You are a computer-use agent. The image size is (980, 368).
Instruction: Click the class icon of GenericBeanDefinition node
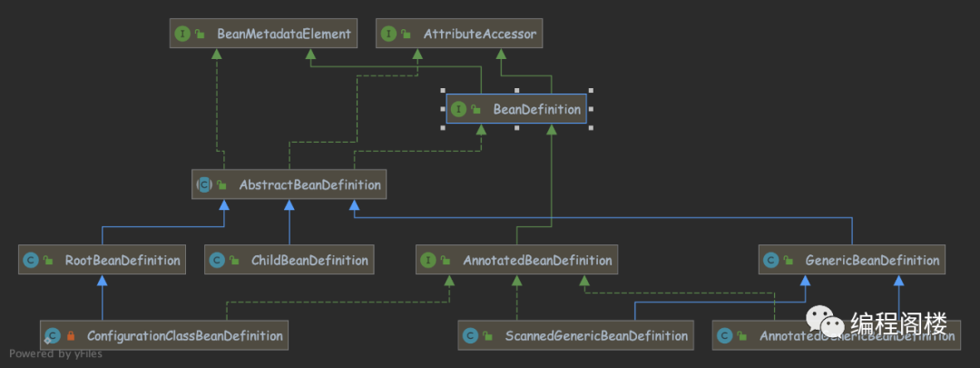tap(771, 261)
